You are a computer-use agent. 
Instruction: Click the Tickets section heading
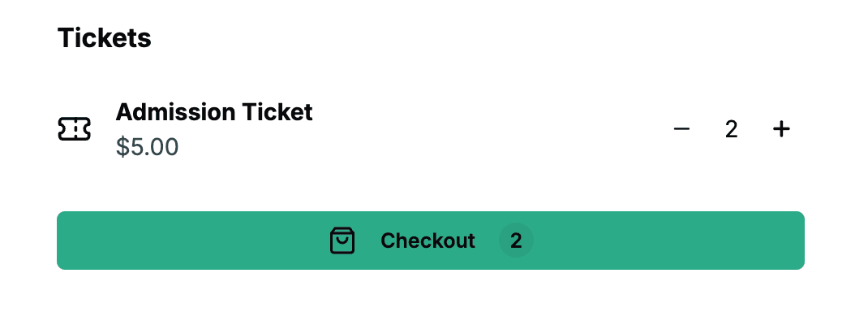105,38
